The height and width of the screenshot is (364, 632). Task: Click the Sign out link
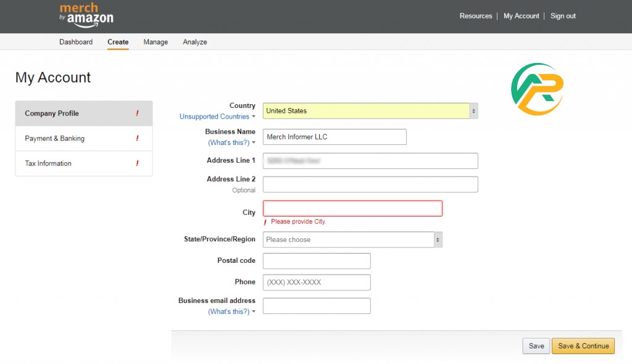tap(563, 16)
